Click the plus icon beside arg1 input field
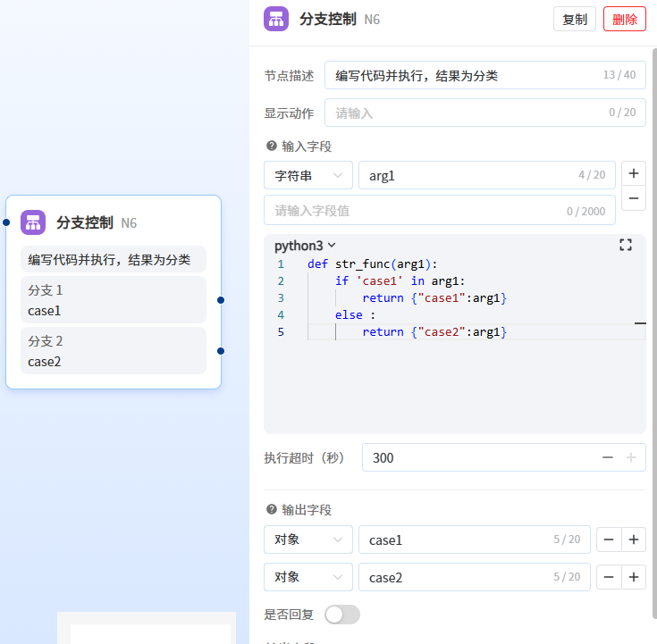 [x=634, y=173]
